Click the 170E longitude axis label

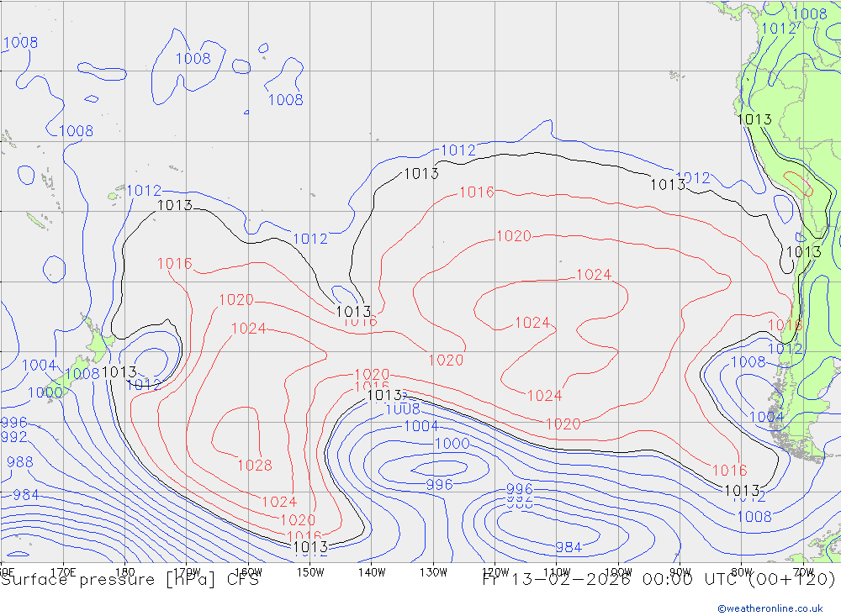coord(64,572)
